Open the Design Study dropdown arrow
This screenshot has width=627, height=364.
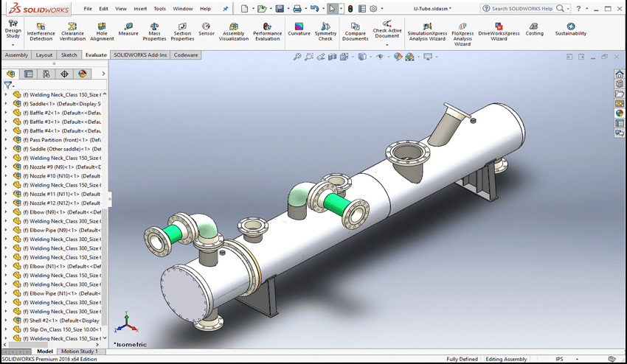(x=13, y=44)
